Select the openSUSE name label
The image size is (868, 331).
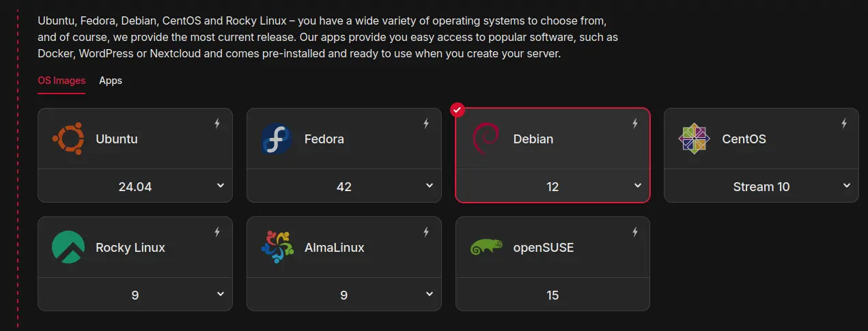[544, 248]
